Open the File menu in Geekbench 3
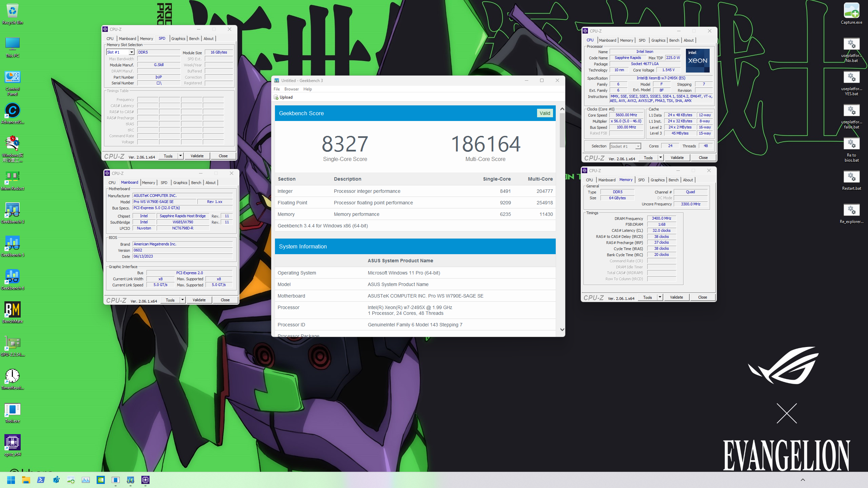868x488 pixels. tap(277, 89)
